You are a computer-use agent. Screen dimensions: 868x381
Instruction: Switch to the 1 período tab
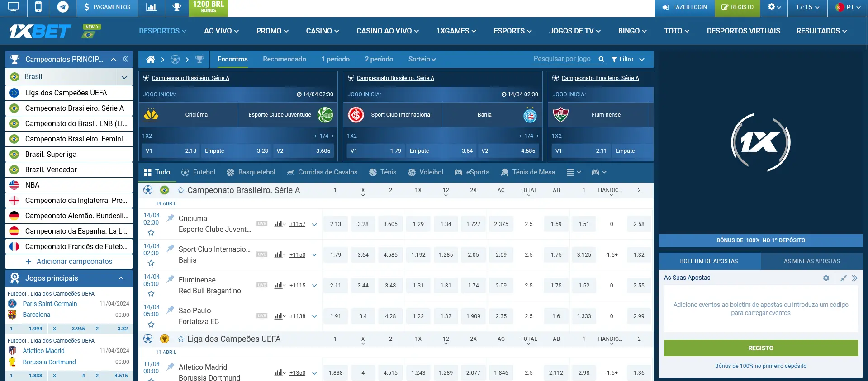336,59
